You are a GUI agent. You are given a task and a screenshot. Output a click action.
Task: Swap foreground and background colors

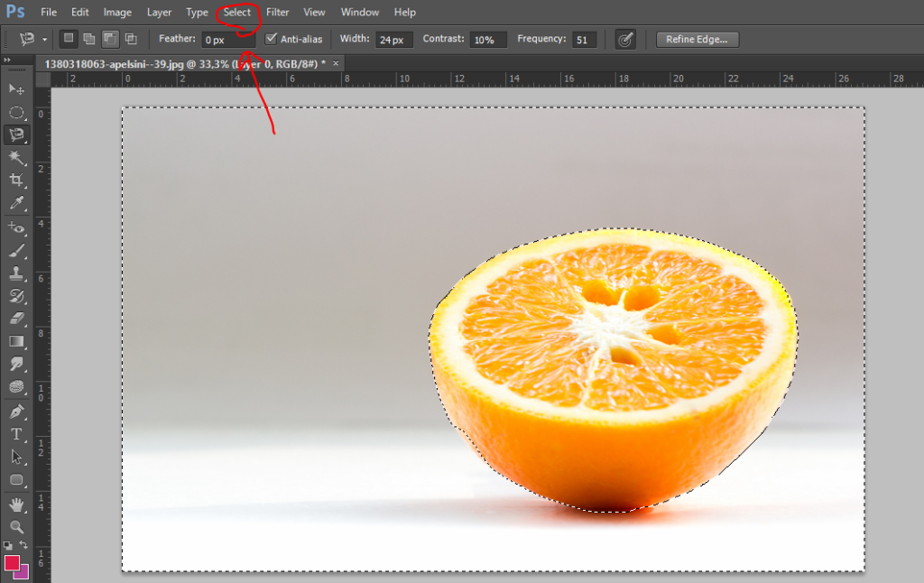23,545
